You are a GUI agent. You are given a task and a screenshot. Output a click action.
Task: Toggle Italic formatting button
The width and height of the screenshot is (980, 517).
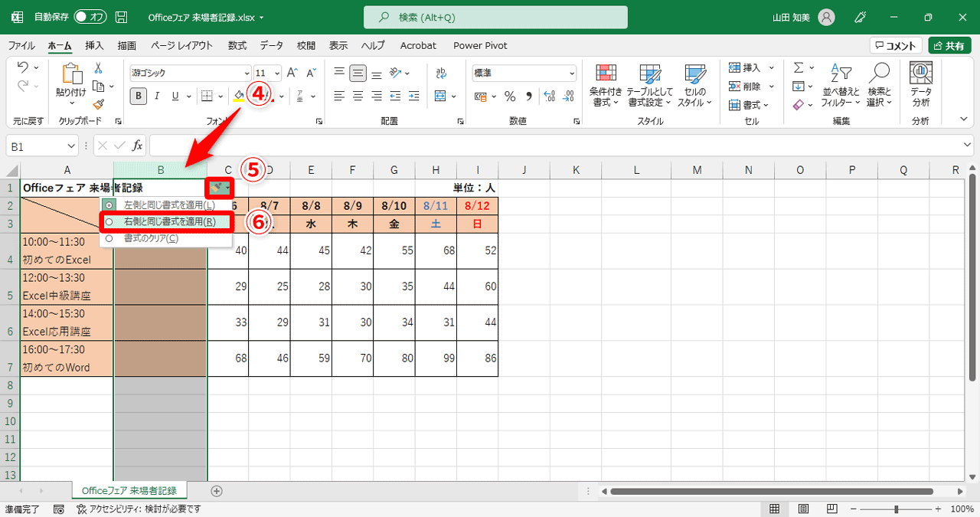[x=157, y=96]
